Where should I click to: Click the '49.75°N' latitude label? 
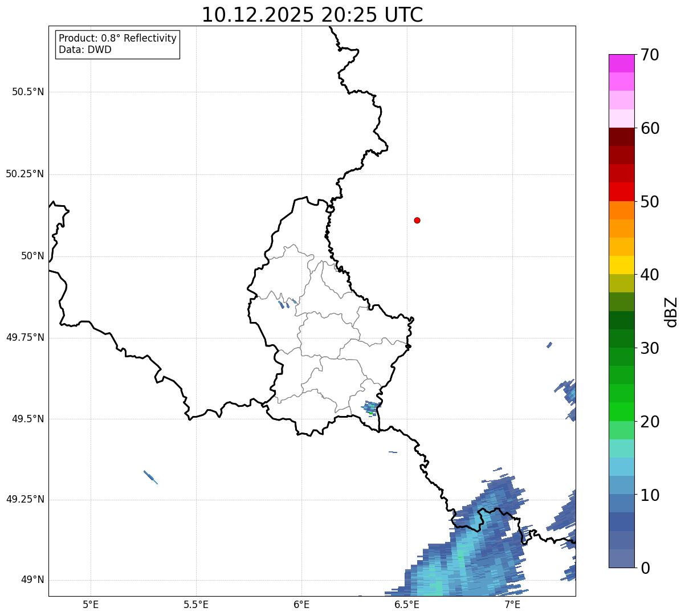(25, 337)
